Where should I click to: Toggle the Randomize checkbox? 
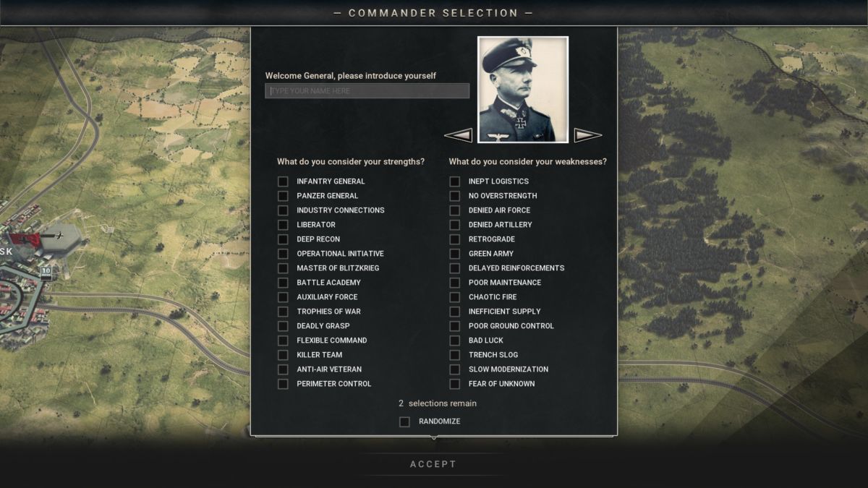point(404,421)
